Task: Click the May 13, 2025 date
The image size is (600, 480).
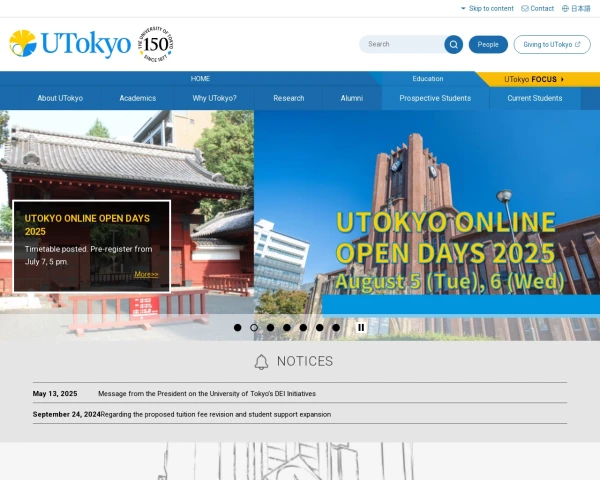Action: (x=55, y=393)
